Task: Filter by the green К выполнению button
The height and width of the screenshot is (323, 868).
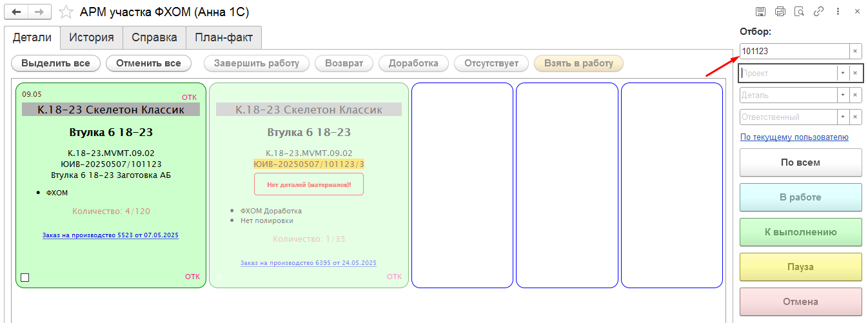Action: [800, 232]
